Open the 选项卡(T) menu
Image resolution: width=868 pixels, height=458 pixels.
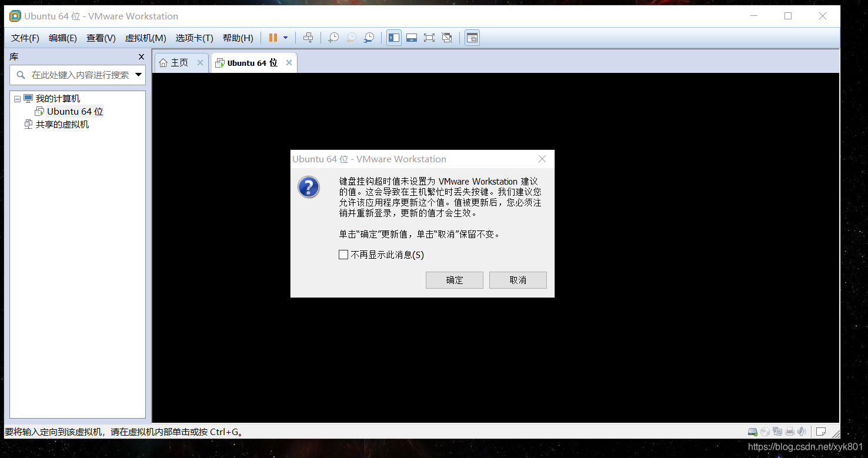tap(195, 38)
